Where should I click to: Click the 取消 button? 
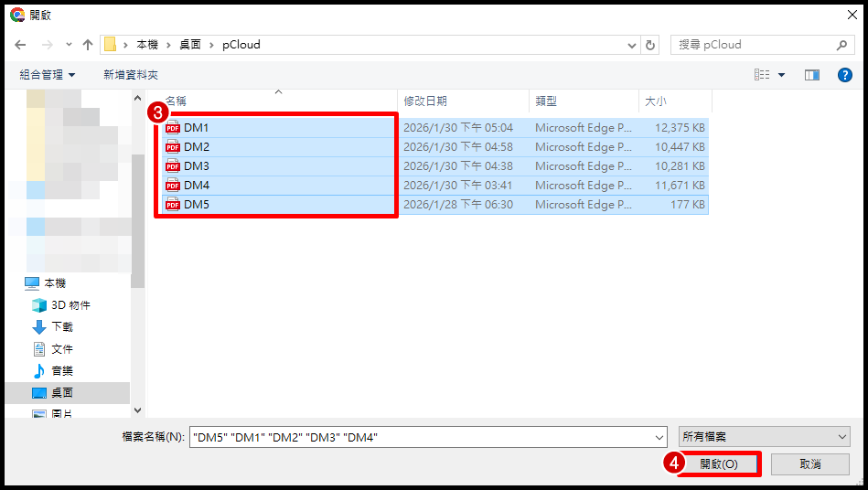point(809,464)
